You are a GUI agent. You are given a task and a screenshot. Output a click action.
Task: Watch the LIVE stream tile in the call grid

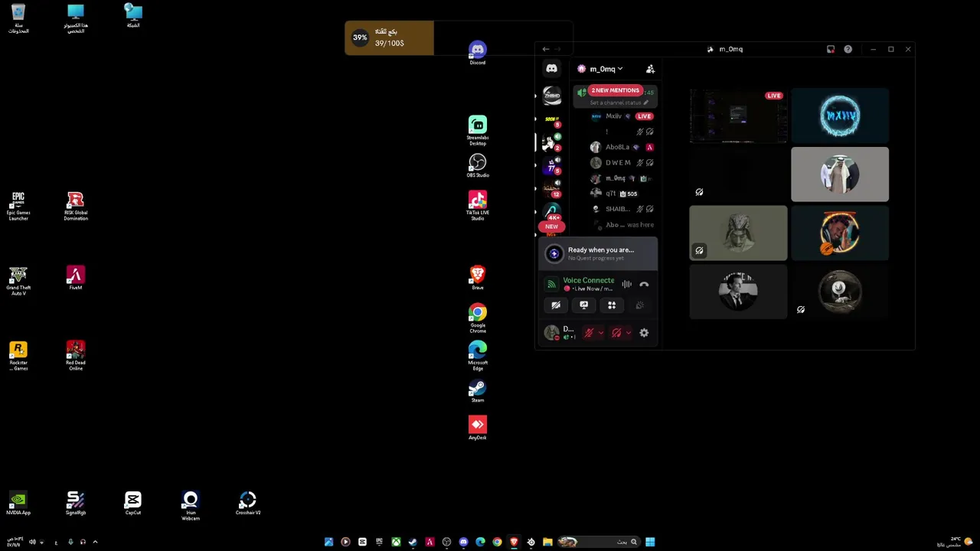tap(738, 116)
